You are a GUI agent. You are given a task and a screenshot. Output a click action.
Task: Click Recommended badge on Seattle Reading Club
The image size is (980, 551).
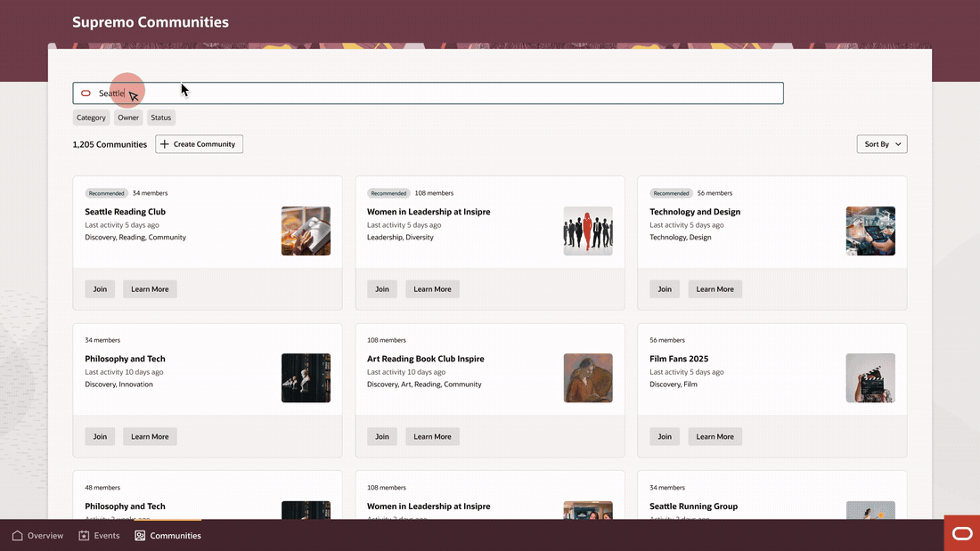pos(106,193)
